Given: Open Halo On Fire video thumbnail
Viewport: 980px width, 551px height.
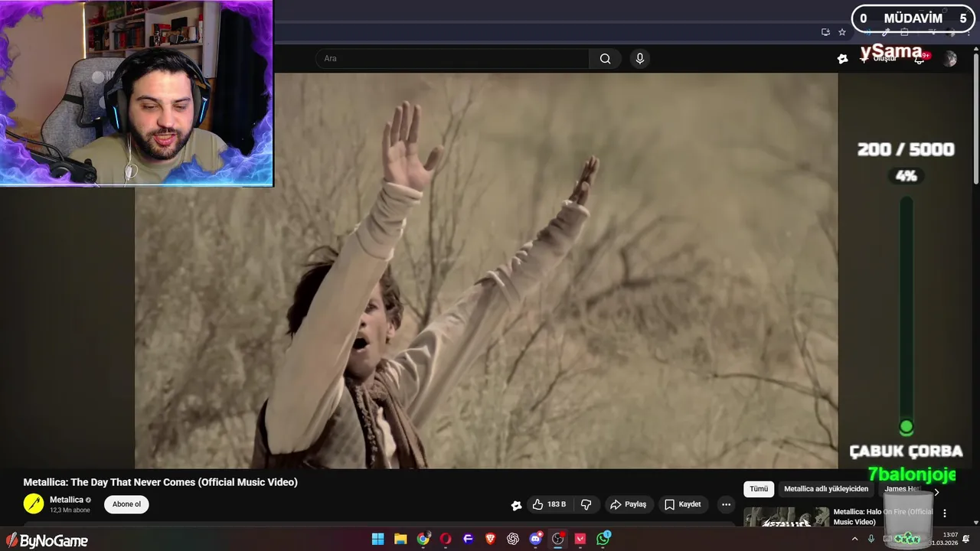Looking at the screenshot, I should coord(786,517).
